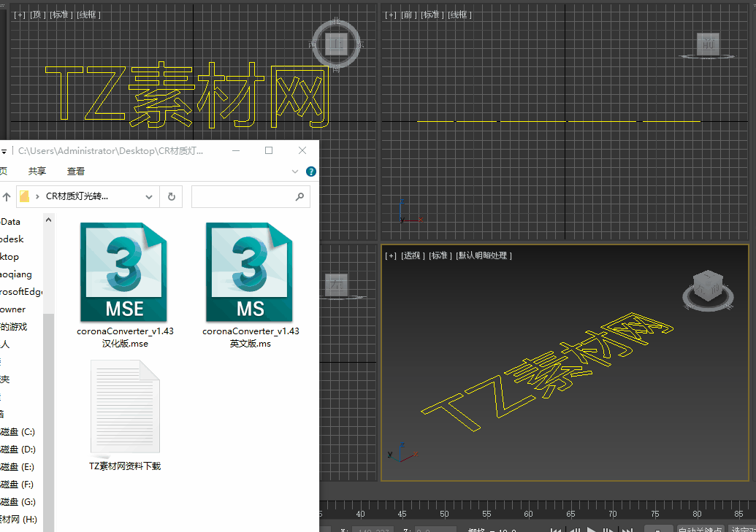Open the quick access toolbar dropdown arrow
This screenshot has width=756, height=532.
pyautogui.click(x=4, y=151)
